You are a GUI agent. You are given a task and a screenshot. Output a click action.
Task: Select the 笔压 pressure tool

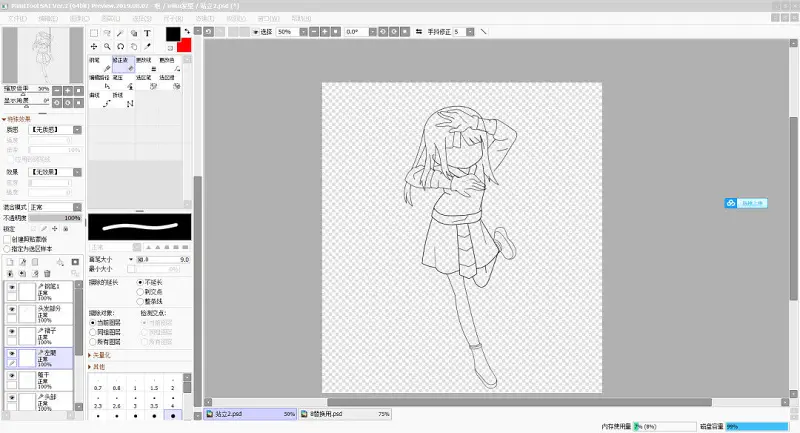pos(123,82)
